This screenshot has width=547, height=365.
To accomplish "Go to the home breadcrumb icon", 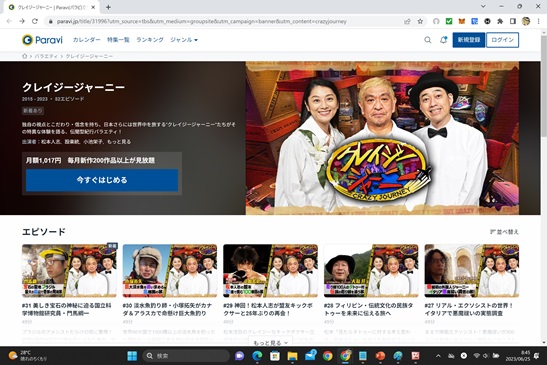I will 24,56.
